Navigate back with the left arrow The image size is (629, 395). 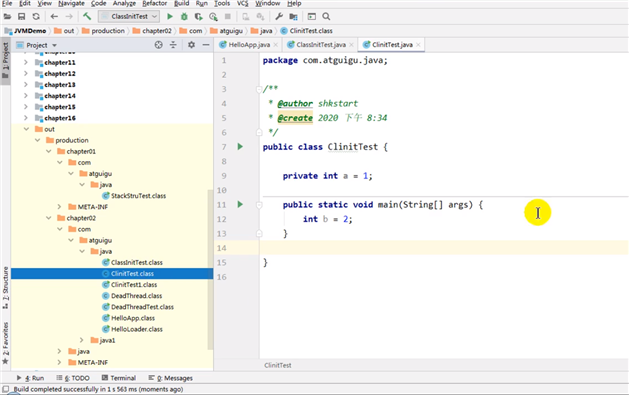pyautogui.click(x=54, y=16)
